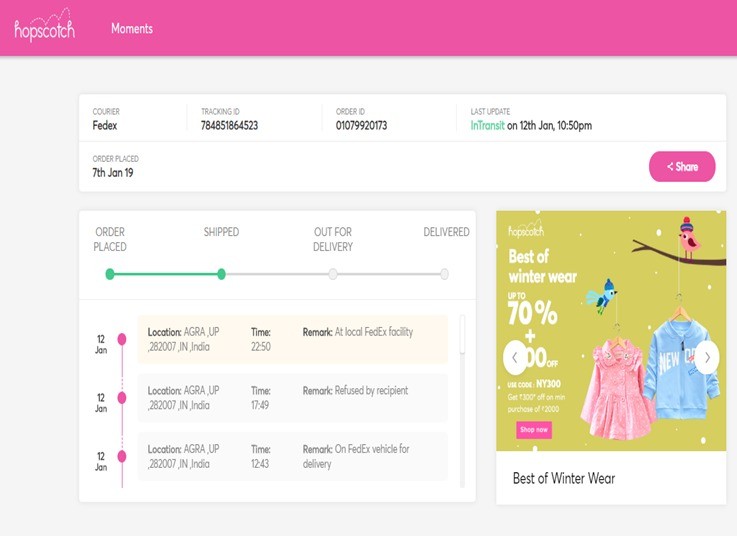Select the 12:43 timeline dot
Viewport: 737px width, 536px height.
click(x=122, y=456)
